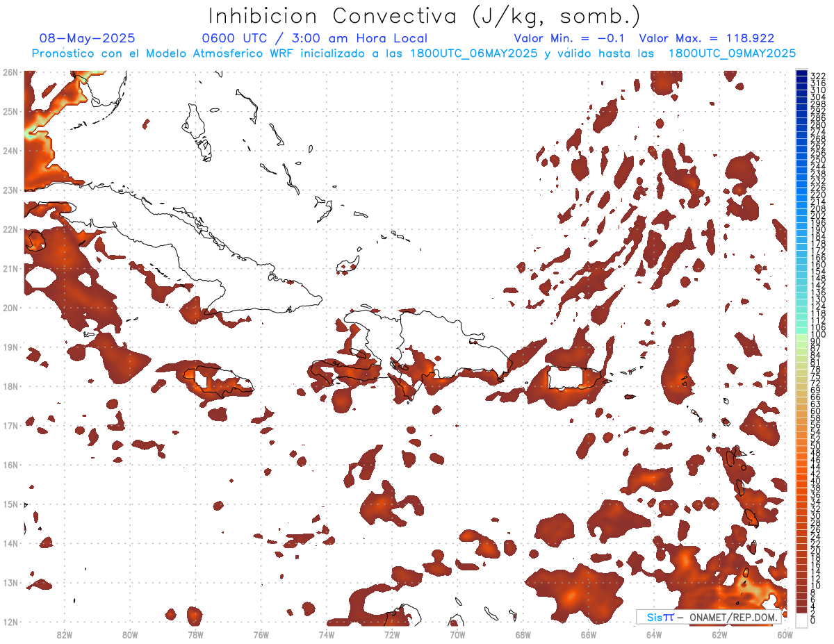Click the date '08-May-2025'
The width and height of the screenshot is (834, 644).
click(87, 38)
